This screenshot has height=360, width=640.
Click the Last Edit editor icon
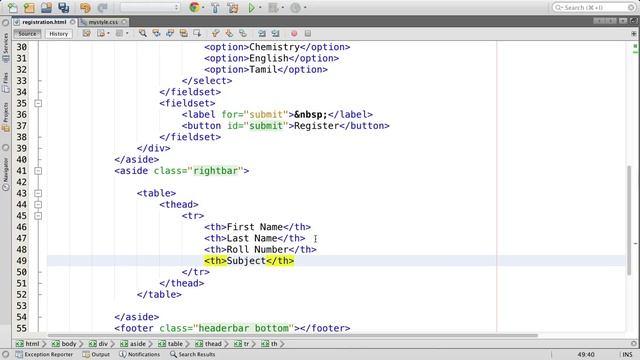point(87,33)
